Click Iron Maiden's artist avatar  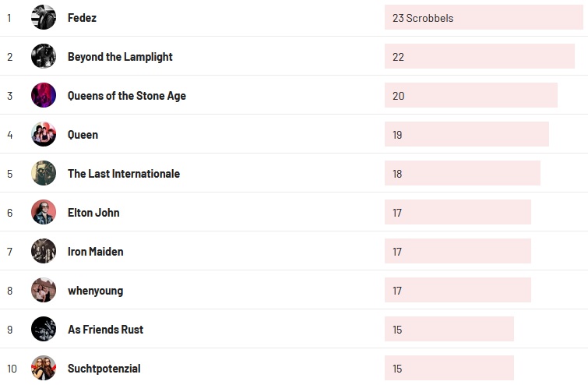[x=44, y=251]
